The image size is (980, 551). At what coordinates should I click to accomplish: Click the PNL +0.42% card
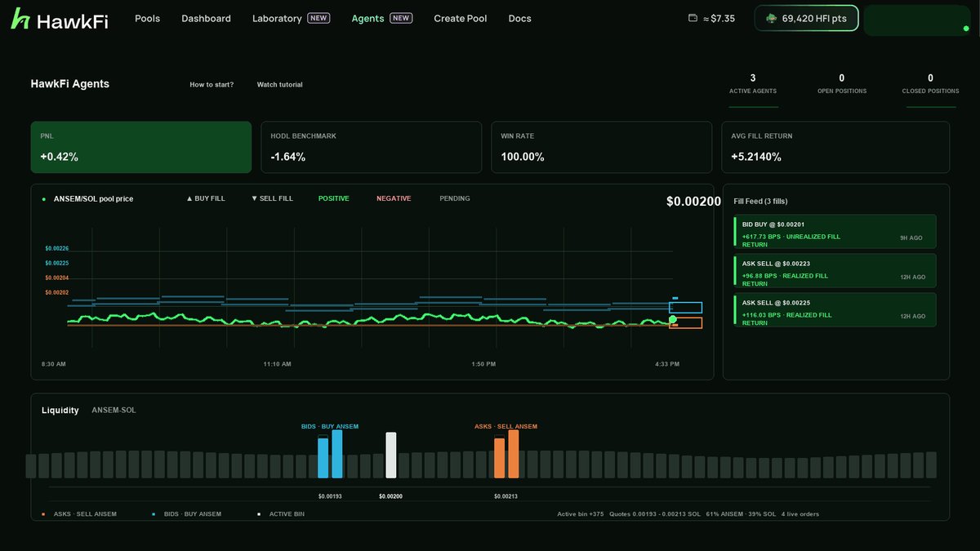141,147
